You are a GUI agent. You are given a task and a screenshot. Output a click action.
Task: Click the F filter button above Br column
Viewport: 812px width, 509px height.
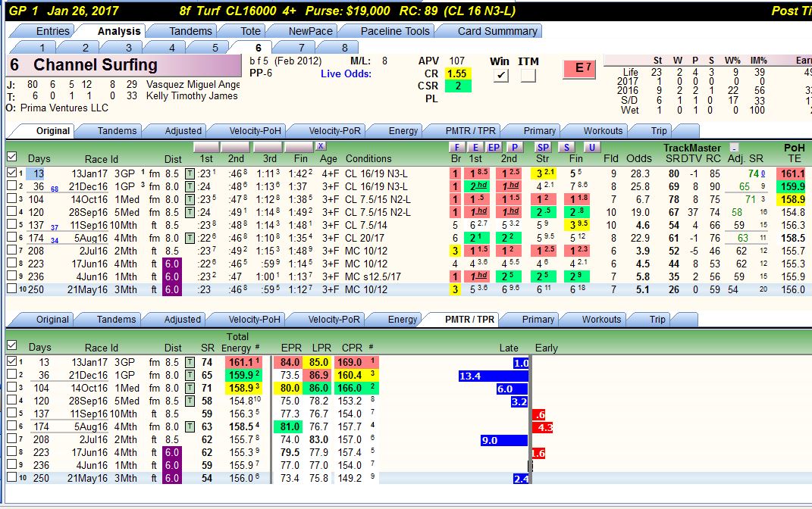coord(456,147)
